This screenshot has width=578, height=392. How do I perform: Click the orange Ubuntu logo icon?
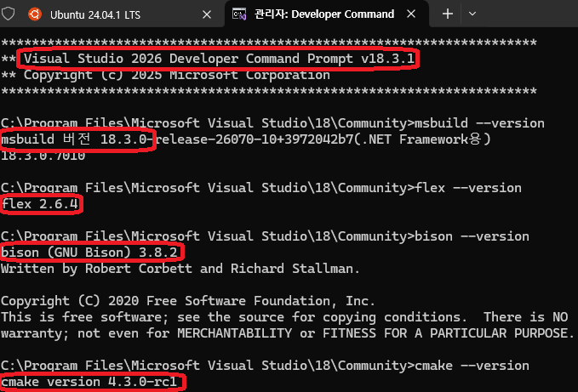tap(35, 14)
